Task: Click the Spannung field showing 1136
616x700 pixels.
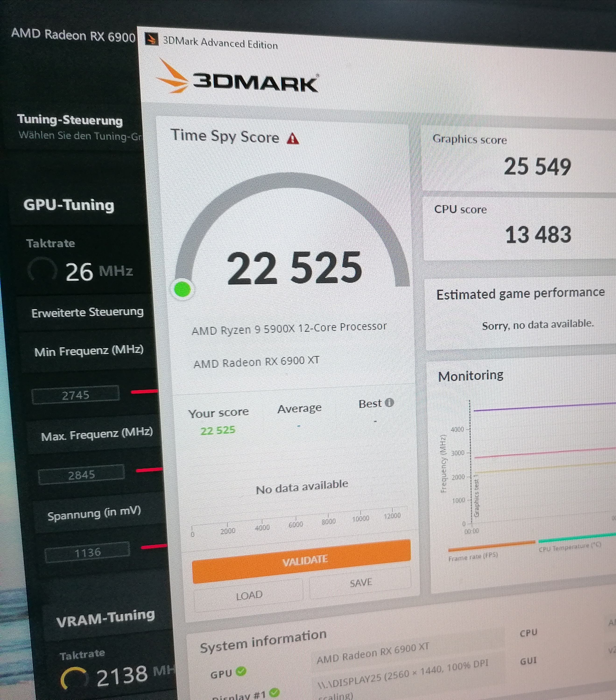Action: (87, 552)
